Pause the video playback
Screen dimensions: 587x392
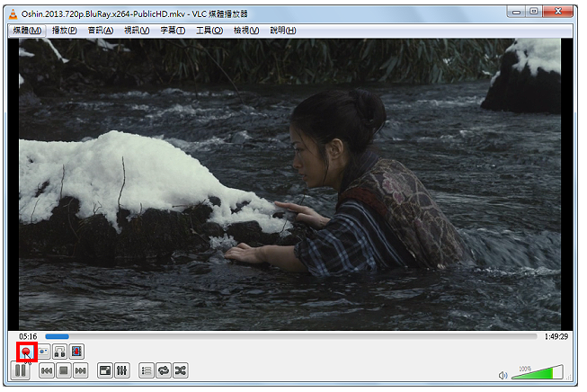coord(21,370)
